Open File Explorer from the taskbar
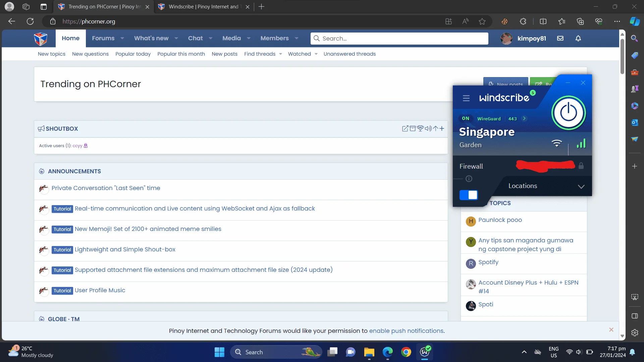Image resolution: width=644 pixels, height=362 pixels. 369,352
